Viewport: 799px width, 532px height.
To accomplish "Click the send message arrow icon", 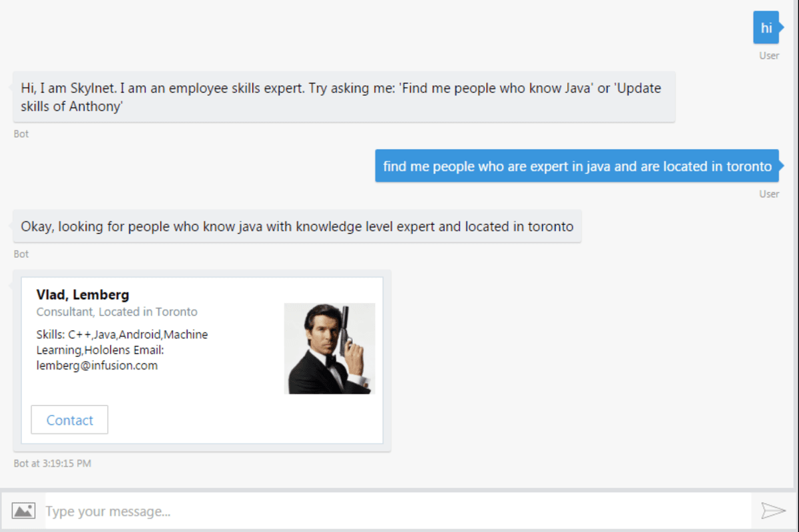I will pos(773,511).
